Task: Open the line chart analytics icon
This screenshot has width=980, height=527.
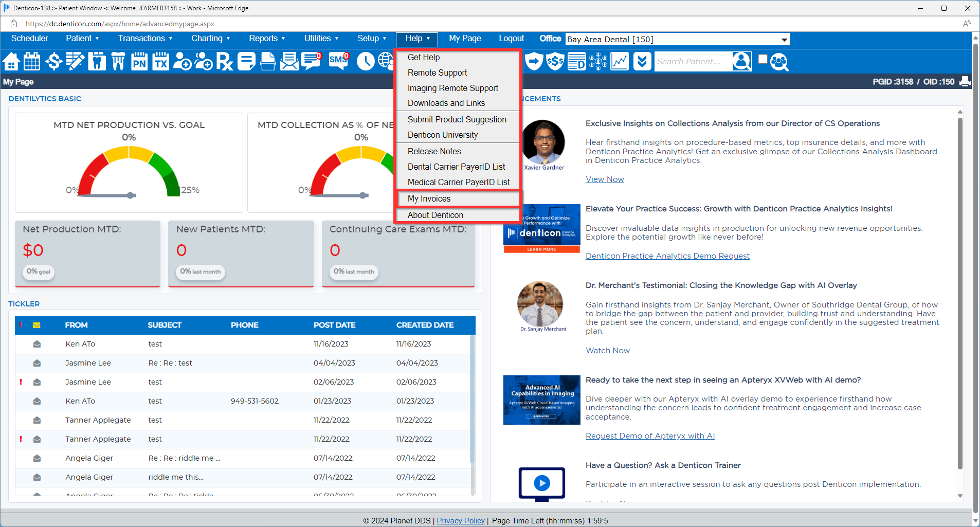Action: point(620,62)
